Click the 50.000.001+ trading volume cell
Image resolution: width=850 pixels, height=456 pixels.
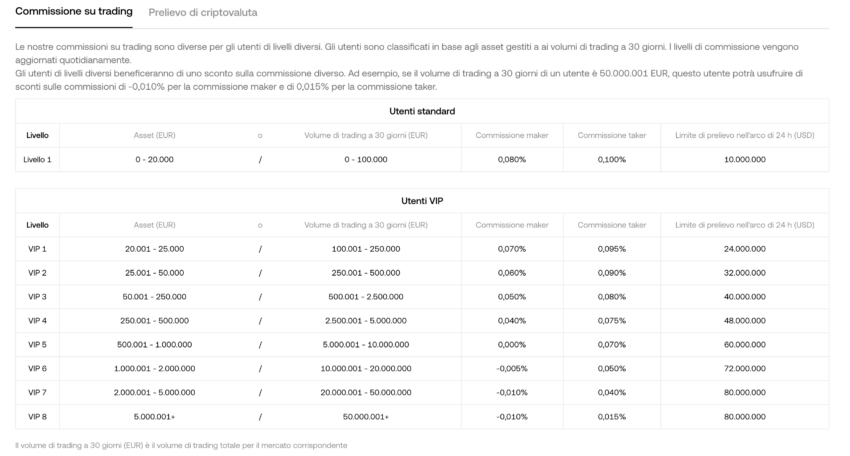pos(365,416)
